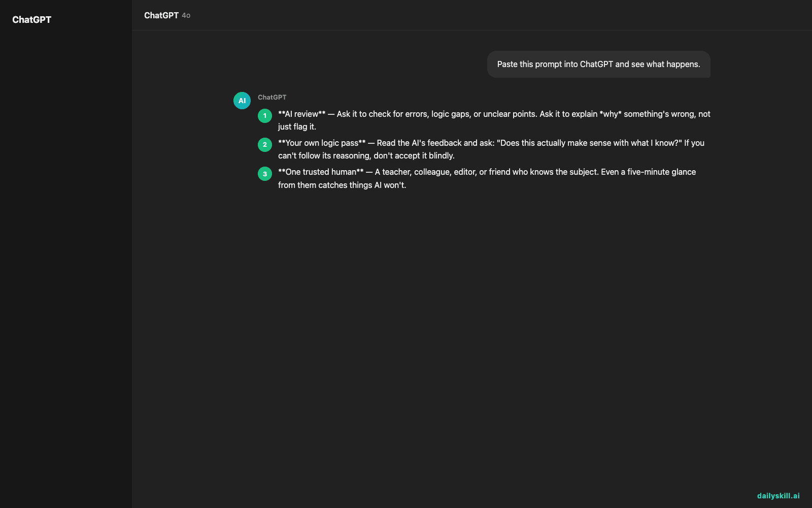Click the ChatGPT title in the left sidebar
Screen dimensions: 812x508
[x=31, y=20]
